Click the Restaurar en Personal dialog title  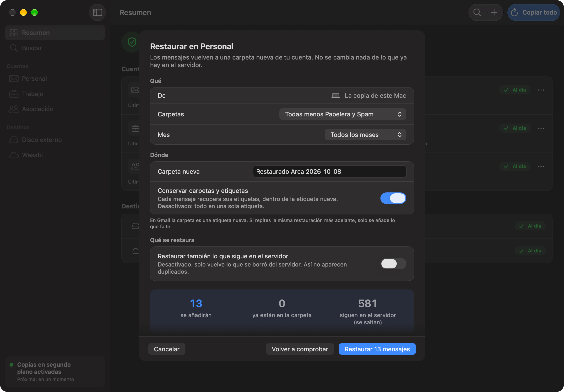point(191,46)
